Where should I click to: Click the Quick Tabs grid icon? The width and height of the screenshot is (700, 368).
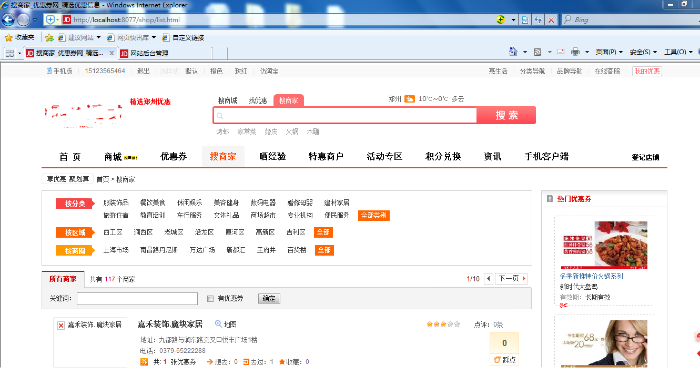pos(9,53)
